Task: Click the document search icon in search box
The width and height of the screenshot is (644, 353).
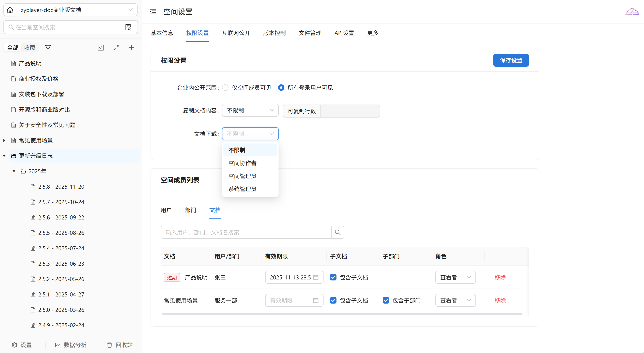Action: pos(128,27)
